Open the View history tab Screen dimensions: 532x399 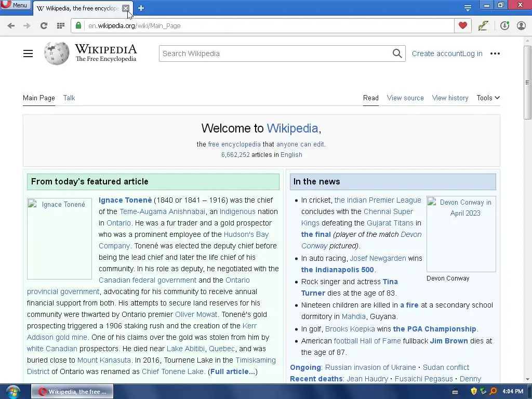pos(450,98)
